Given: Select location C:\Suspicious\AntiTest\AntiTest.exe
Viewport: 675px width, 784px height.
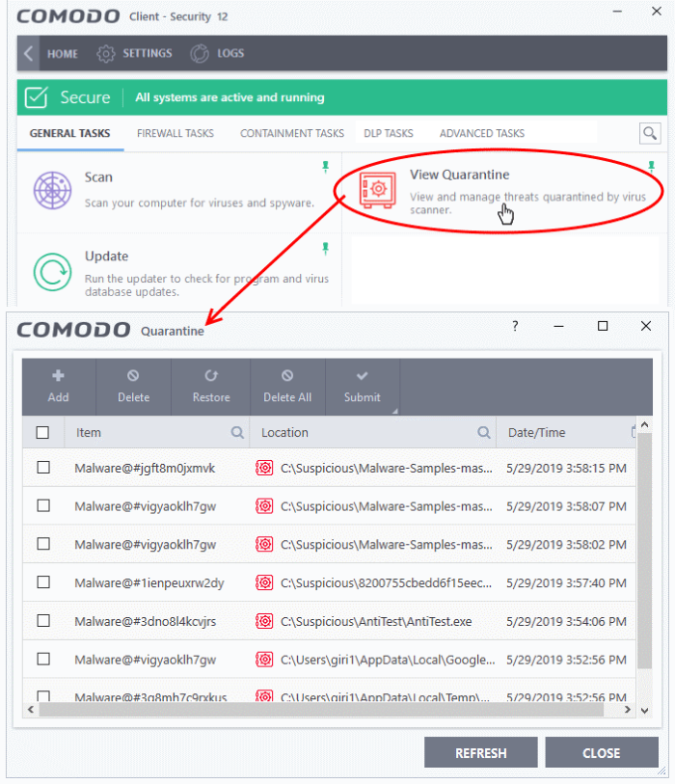Looking at the screenshot, I should [x=376, y=621].
